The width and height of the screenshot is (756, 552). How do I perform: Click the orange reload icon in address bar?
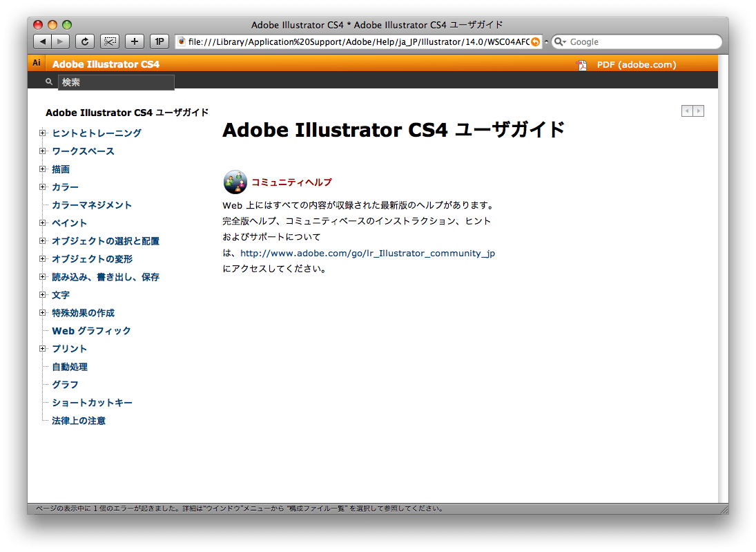point(535,42)
